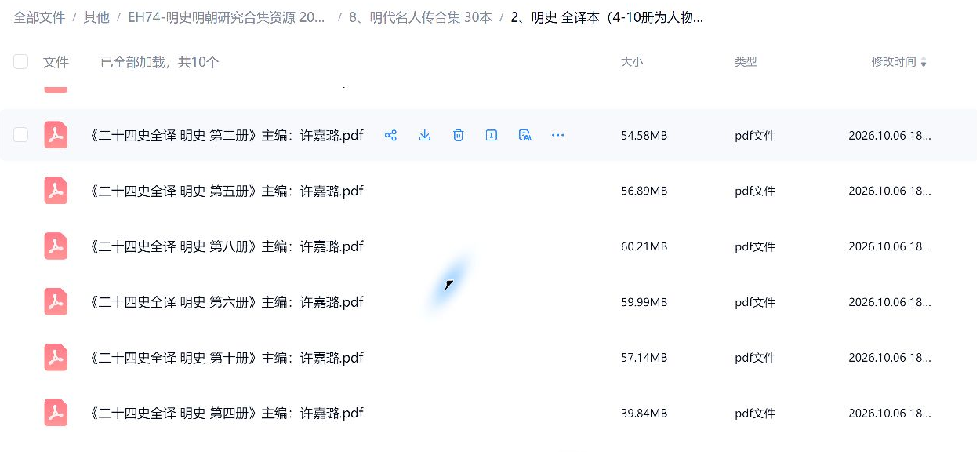Screen dimensions: 980x452
Task: Sort by 修改时间 using the arrow
Action: [924, 62]
